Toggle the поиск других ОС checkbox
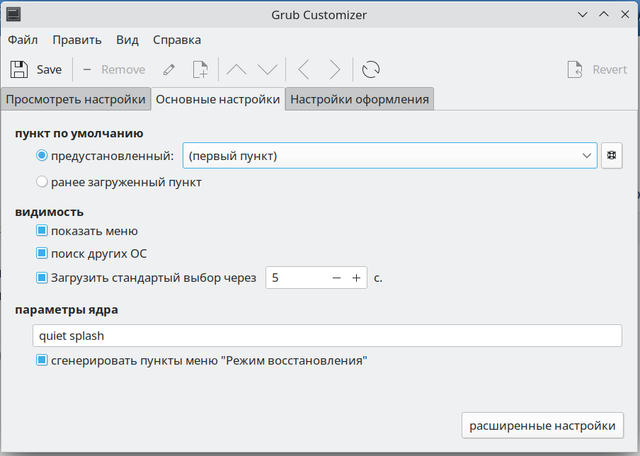 pyautogui.click(x=42, y=253)
